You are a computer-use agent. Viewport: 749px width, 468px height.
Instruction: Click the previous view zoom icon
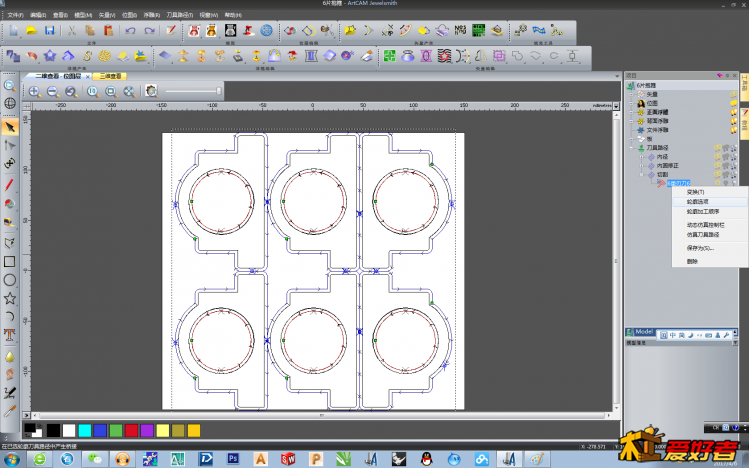(71, 91)
